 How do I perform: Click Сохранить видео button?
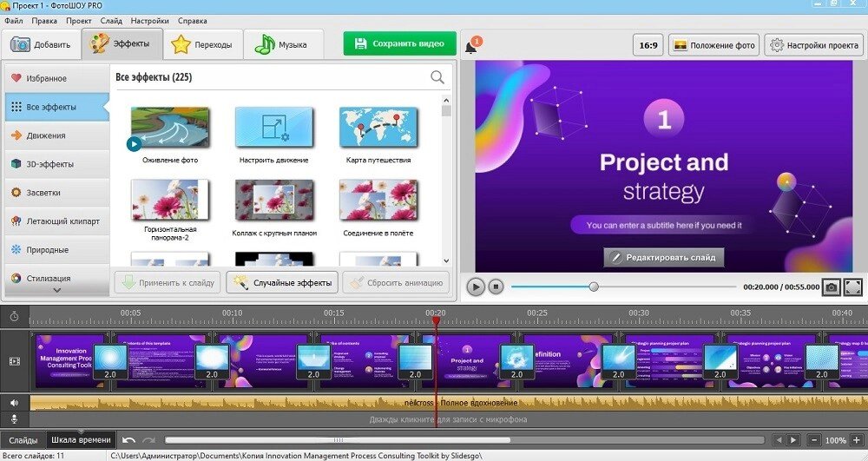[399, 43]
